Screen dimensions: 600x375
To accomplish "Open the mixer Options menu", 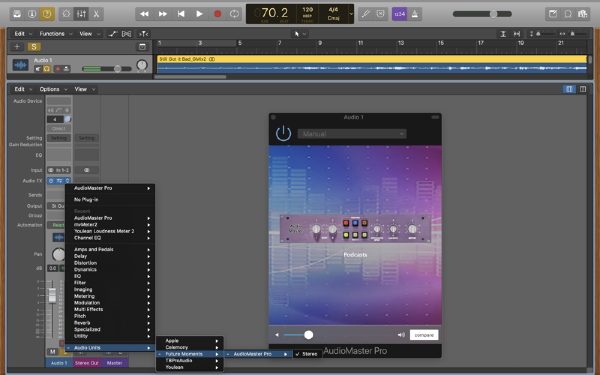I will point(53,89).
